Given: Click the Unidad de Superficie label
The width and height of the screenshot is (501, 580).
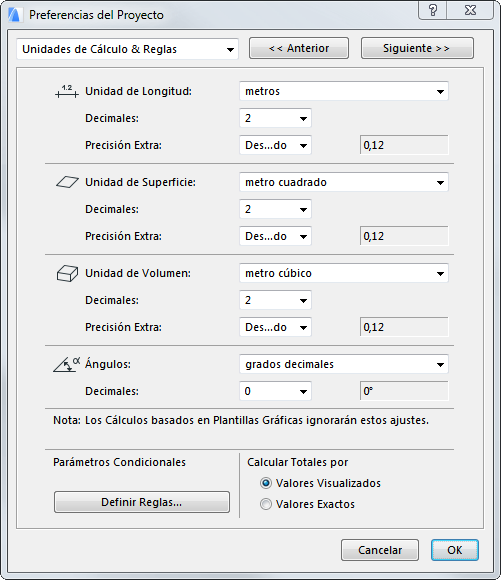Looking at the screenshot, I should point(140,182).
